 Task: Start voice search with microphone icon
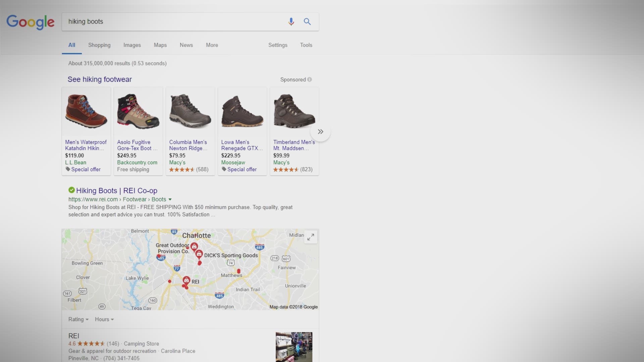291,22
